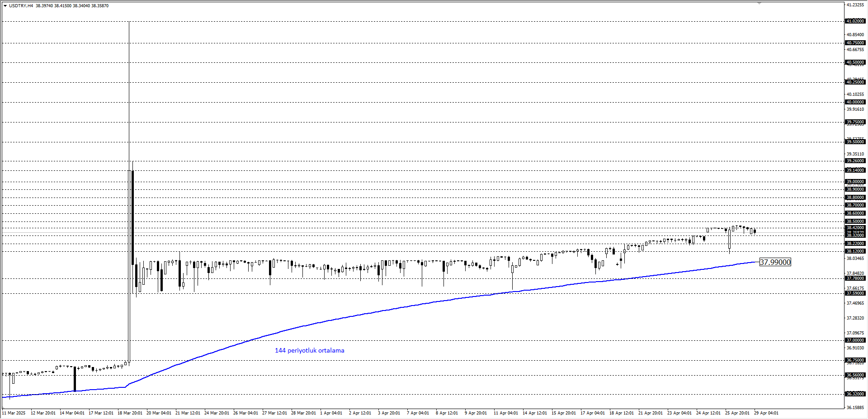868x419 pixels.
Task: Select the '144 periyotluk ortalama' chart label
Action: (310, 350)
